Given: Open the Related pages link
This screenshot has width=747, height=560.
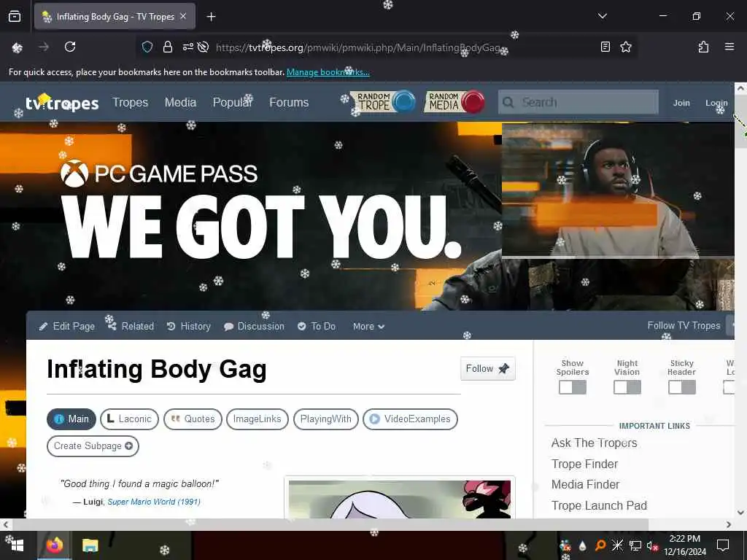Looking at the screenshot, I should tap(131, 326).
